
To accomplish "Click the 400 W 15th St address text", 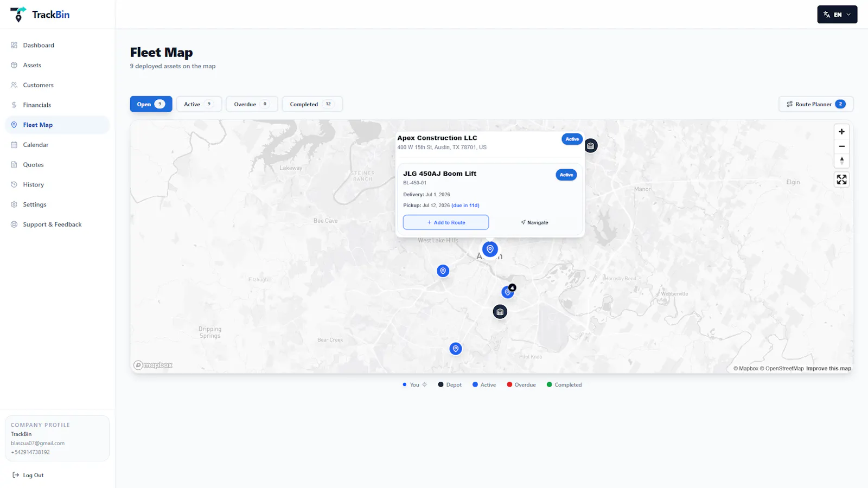I will pos(442,147).
